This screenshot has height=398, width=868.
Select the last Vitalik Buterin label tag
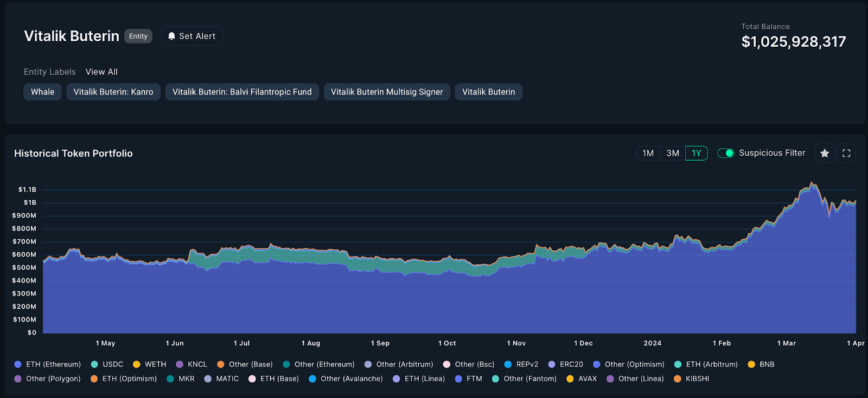pyautogui.click(x=489, y=92)
